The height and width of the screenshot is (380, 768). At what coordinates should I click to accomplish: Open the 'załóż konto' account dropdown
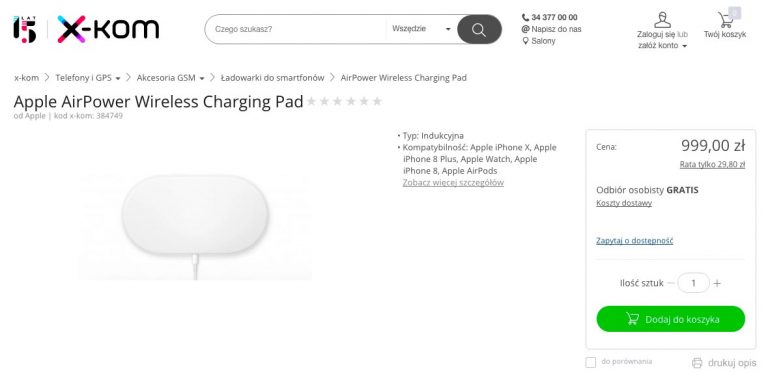(662, 46)
